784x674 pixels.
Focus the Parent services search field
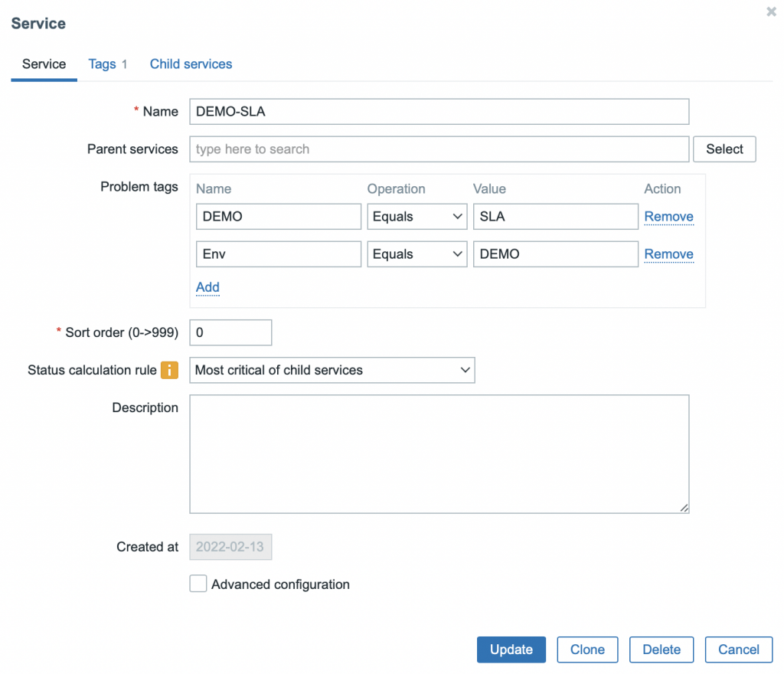pos(439,149)
